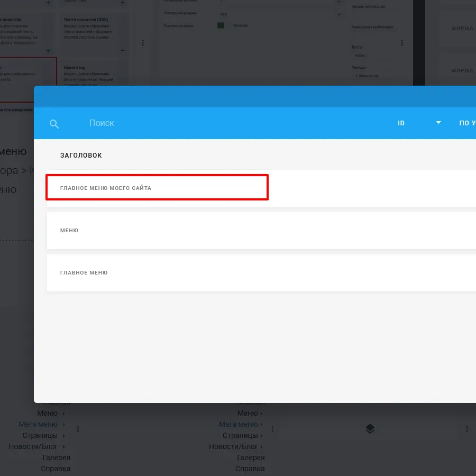This screenshot has height=476, width=476.
Task: Open three-dot menu beside the Navigator module column
Action: (142, 43)
